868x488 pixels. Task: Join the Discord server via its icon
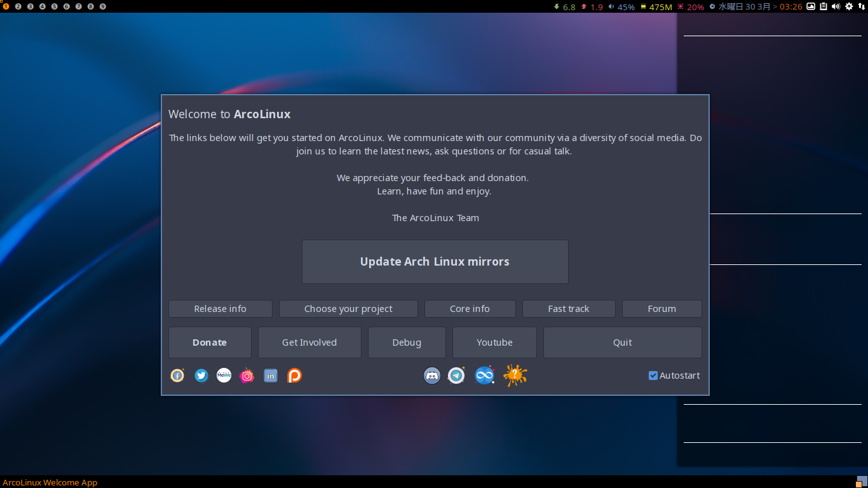[x=432, y=376]
